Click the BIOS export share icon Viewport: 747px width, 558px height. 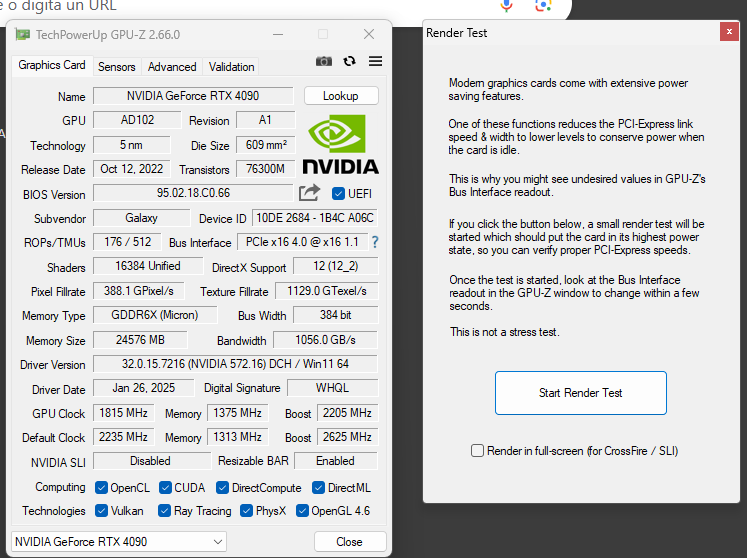pos(309,193)
